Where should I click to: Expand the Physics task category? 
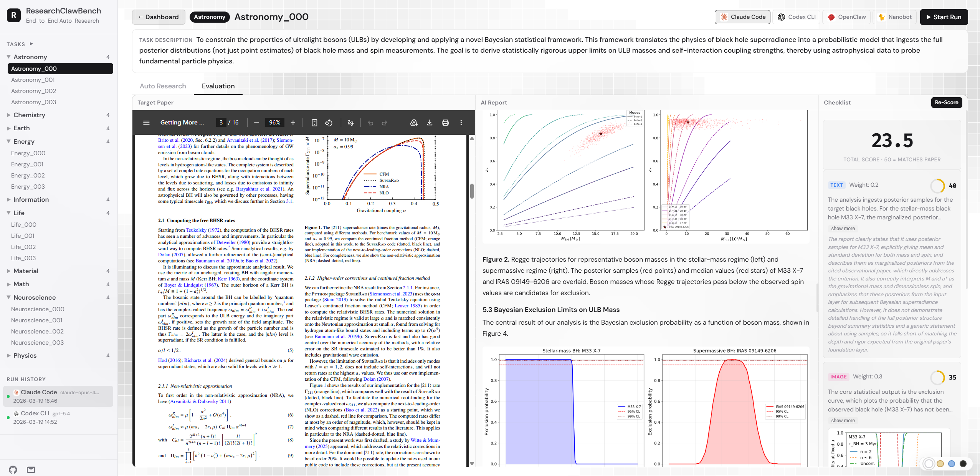pos(25,355)
